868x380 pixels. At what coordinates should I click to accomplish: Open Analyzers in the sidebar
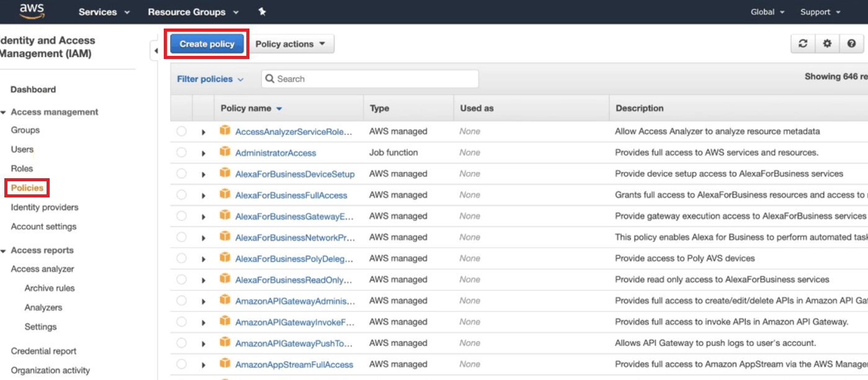click(43, 307)
